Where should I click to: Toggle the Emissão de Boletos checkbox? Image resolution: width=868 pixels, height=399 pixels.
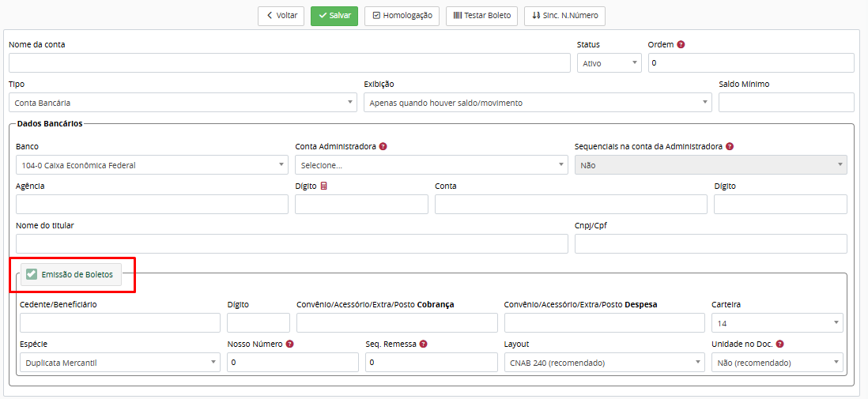pyautogui.click(x=32, y=274)
